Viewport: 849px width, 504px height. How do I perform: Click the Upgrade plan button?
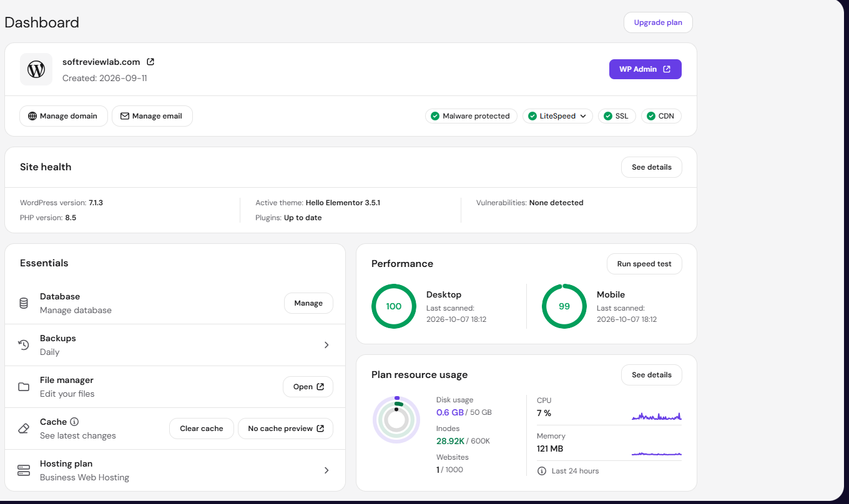point(658,22)
